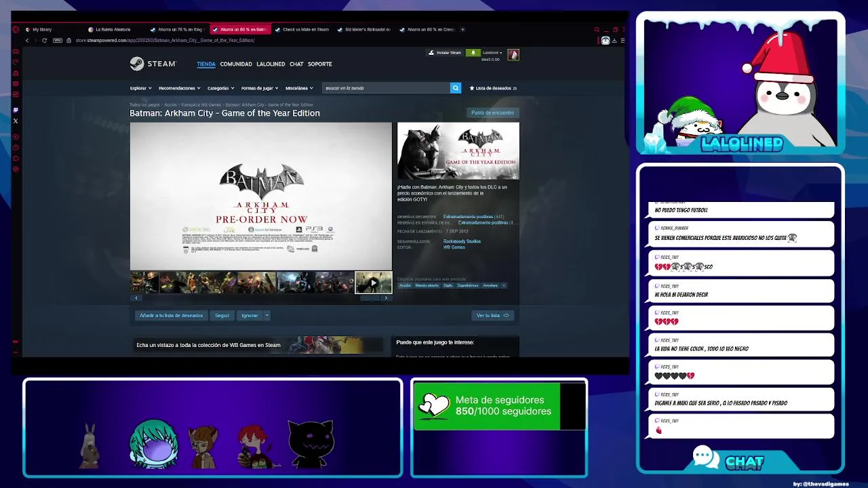Click the Ver tu lista button

pyautogui.click(x=492, y=315)
